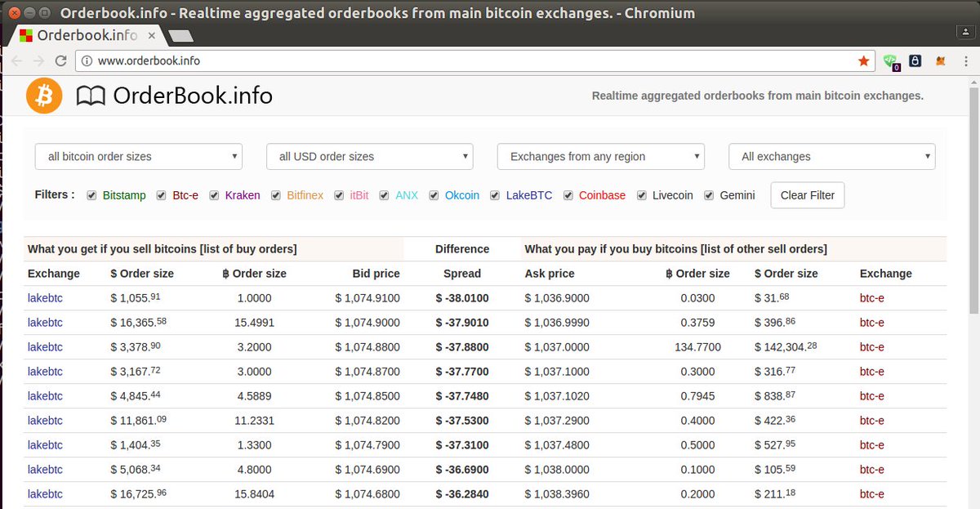The image size is (980, 509).
Task: Open a new browser tab
Action: [x=180, y=36]
